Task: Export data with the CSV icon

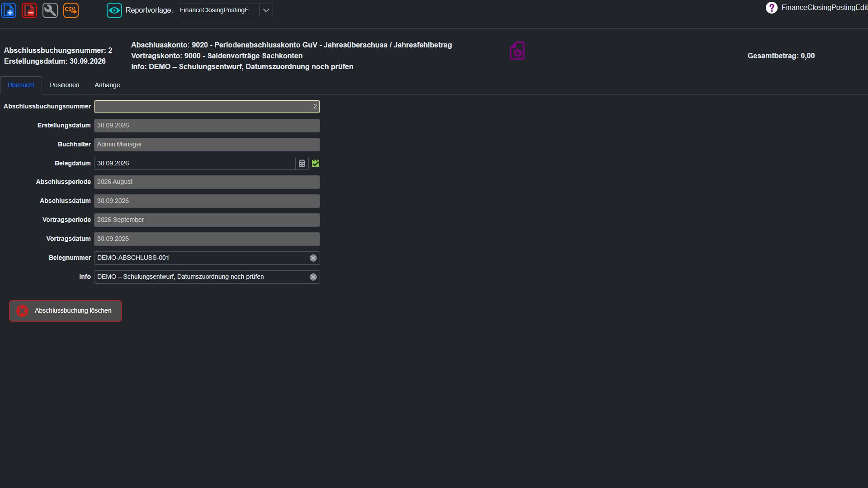Action: point(71,10)
